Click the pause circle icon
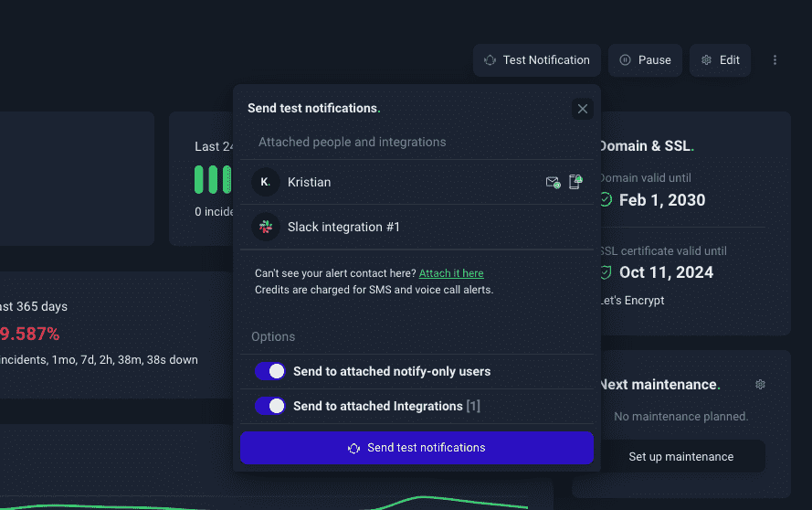 pos(625,60)
